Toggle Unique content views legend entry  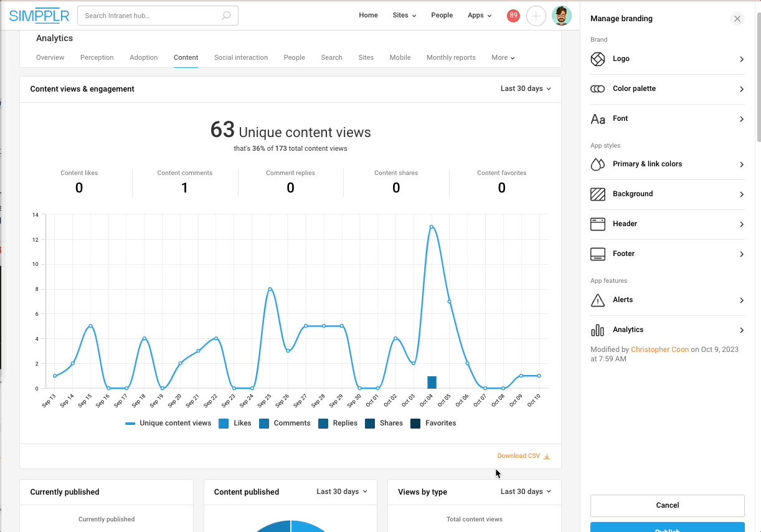click(168, 424)
